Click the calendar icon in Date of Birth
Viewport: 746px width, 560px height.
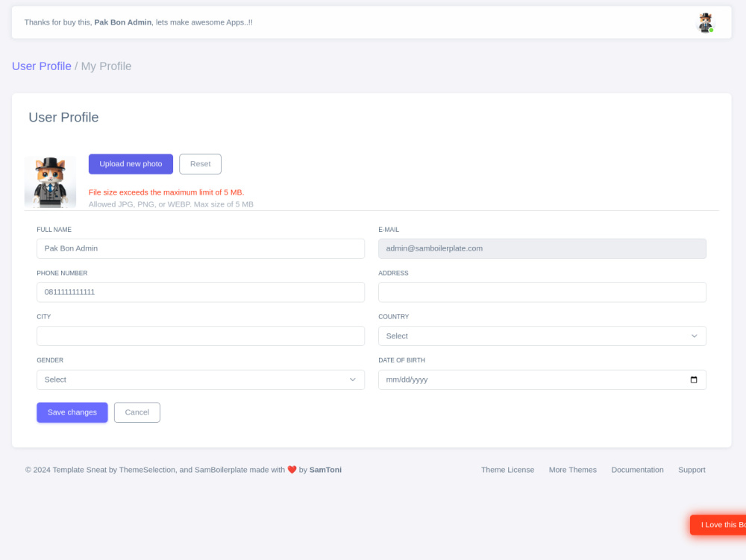point(694,380)
